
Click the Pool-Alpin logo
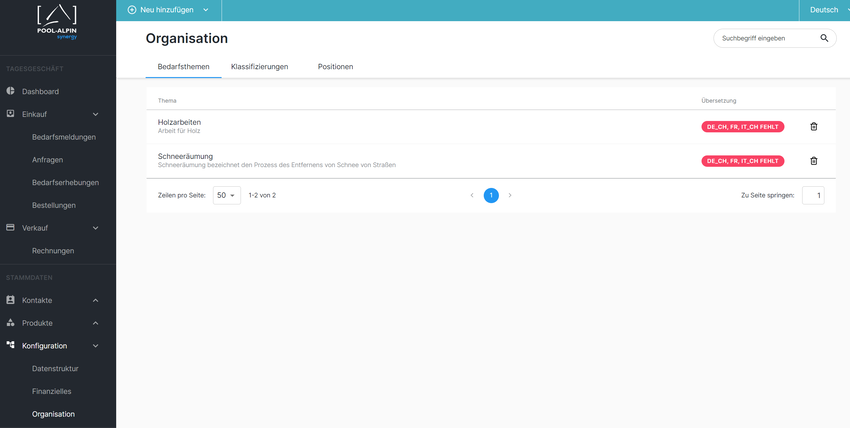[x=57, y=18]
